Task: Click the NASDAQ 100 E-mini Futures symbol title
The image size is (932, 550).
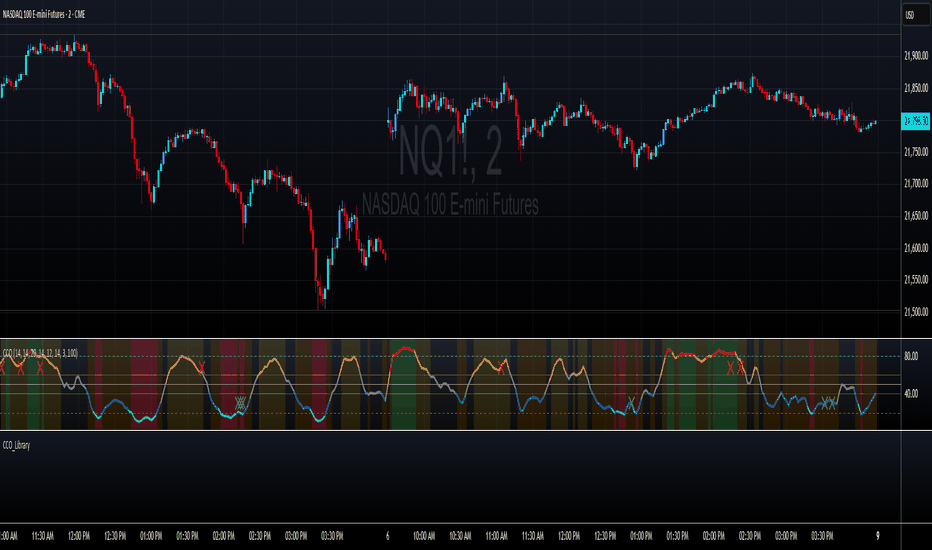Action: point(44,14)
